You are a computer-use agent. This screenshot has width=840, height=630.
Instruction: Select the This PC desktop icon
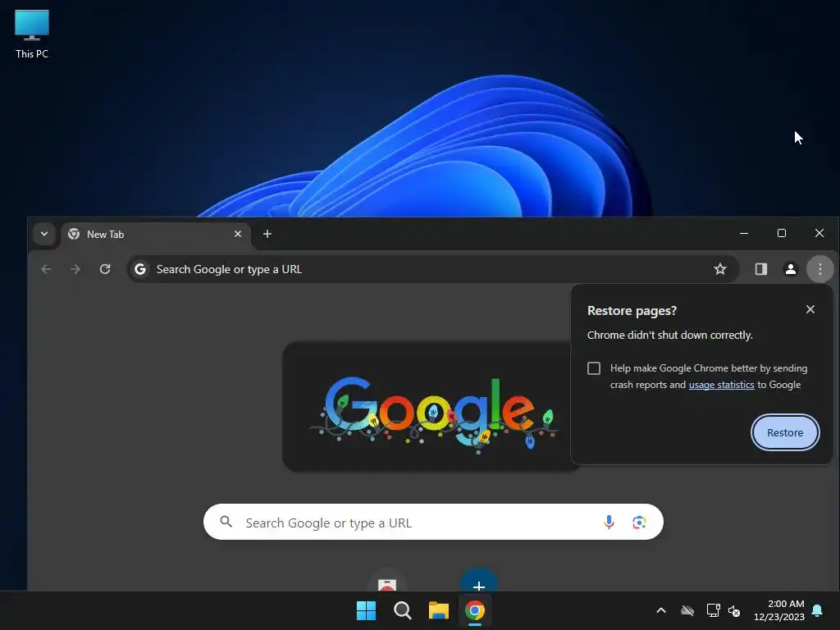coord(32,34)
